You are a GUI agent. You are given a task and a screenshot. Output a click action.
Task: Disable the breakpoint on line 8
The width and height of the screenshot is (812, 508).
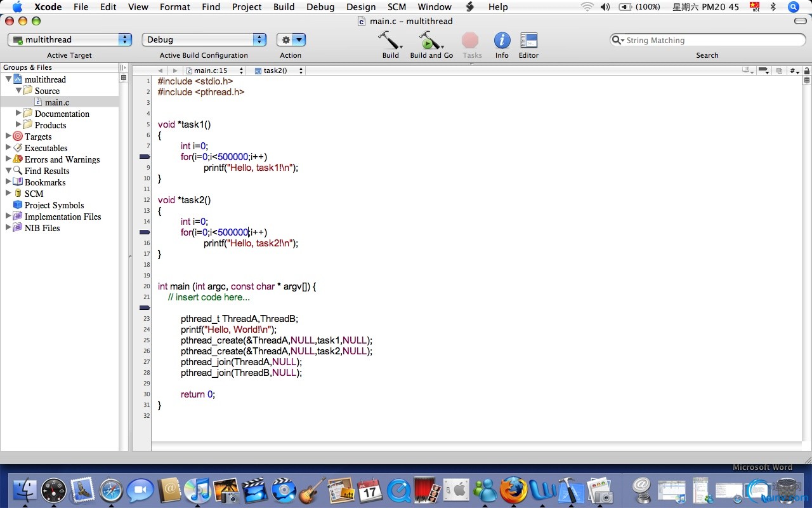pyautogui.click(x=144, y=156)
